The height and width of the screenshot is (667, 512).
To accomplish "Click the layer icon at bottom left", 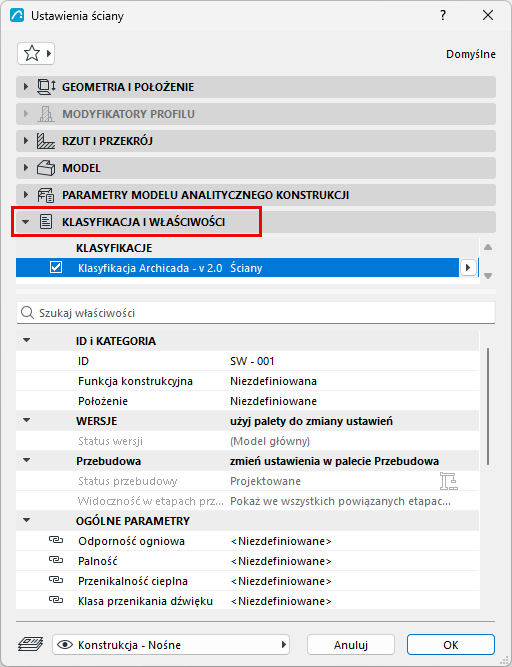I will (x=31, y=645).
